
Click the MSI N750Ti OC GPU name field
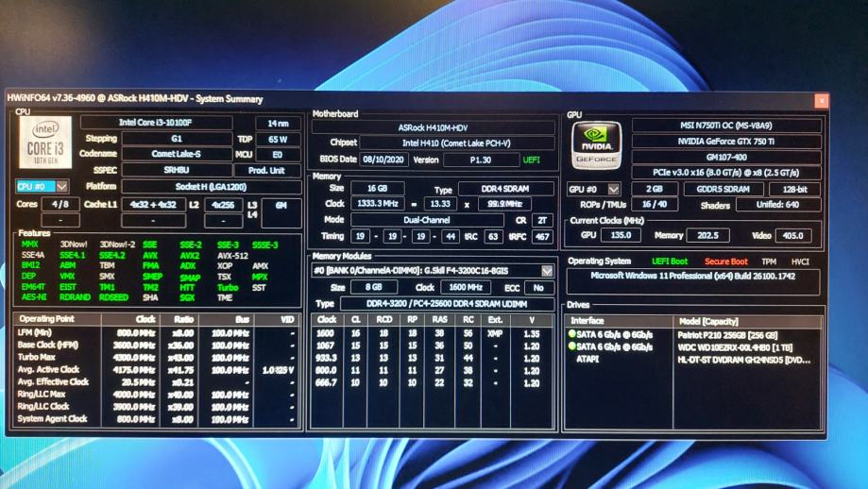click(x=726, y=126)
